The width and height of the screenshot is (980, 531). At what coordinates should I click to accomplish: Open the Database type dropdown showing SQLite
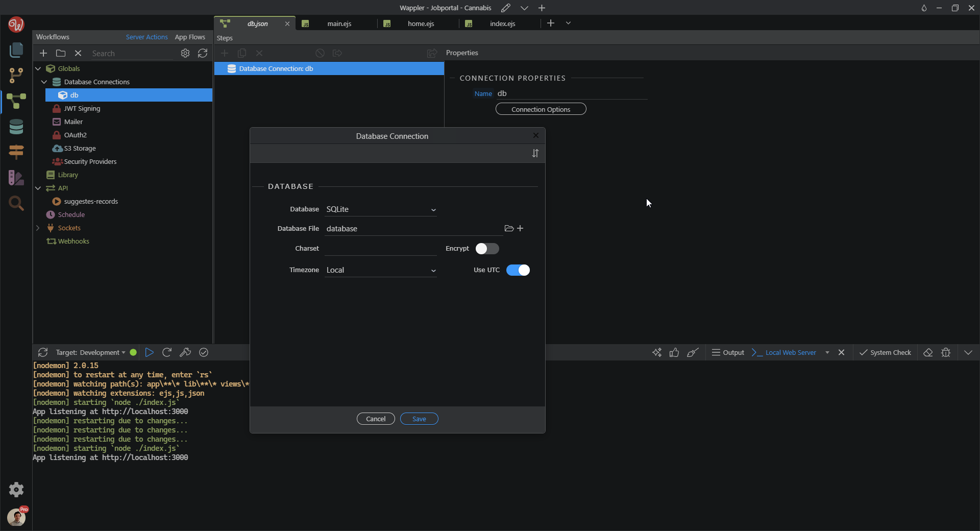point(381,209)
